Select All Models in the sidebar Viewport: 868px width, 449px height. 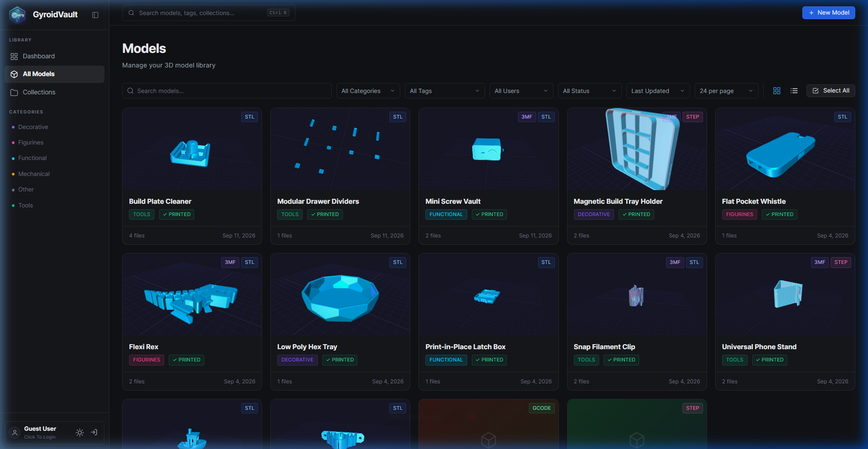coord(54,74)
